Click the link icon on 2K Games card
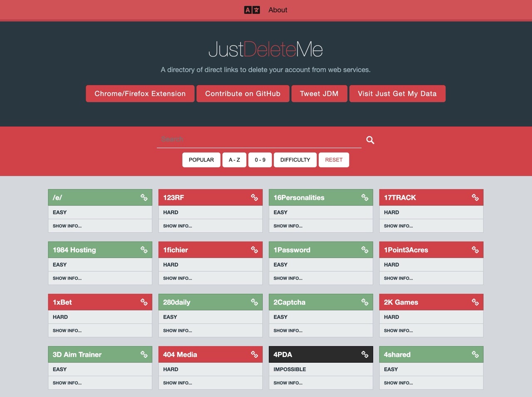532x397 pixels. click(x=475, y=302)
